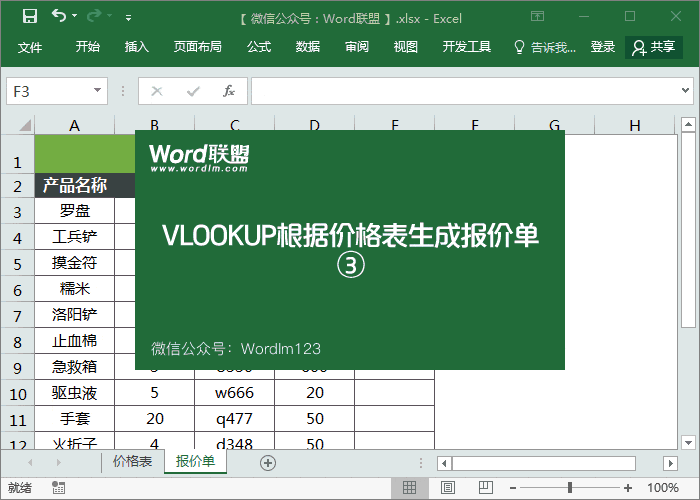Click the Cancel X icon in formula bar
This screenshot has height=500, width=700.
pyautogui.click(x=157, y=92)
